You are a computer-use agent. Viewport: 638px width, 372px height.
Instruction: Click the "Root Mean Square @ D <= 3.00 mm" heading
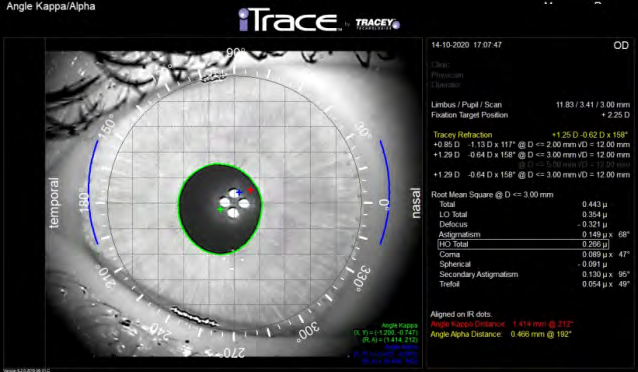(x=492, y=195)
